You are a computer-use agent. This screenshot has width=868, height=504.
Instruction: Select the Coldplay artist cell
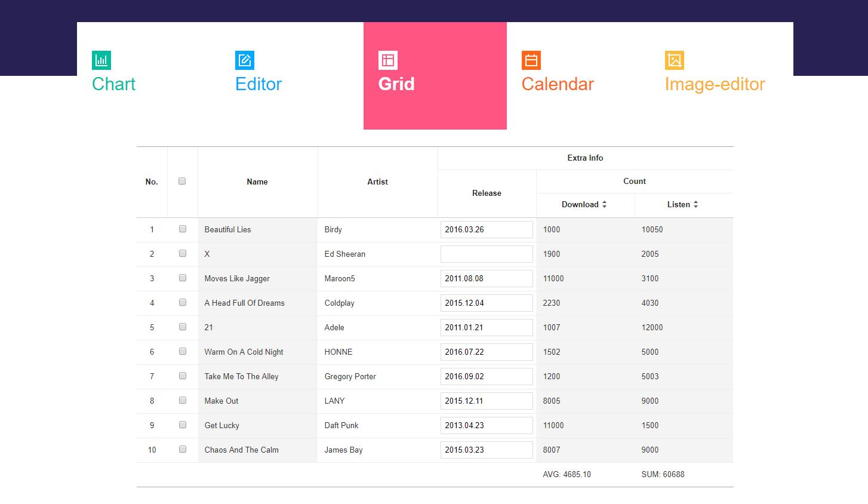point(377,303)
